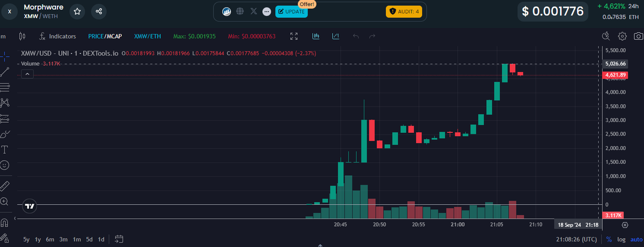Click the X token logo avatar
The image size is (644, 247).
click(x=9, y=12)
